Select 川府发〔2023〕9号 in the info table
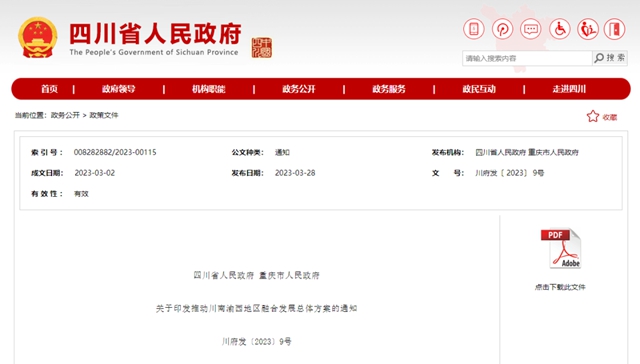Viewport: 640px width, 364px height. coord(510,173)
